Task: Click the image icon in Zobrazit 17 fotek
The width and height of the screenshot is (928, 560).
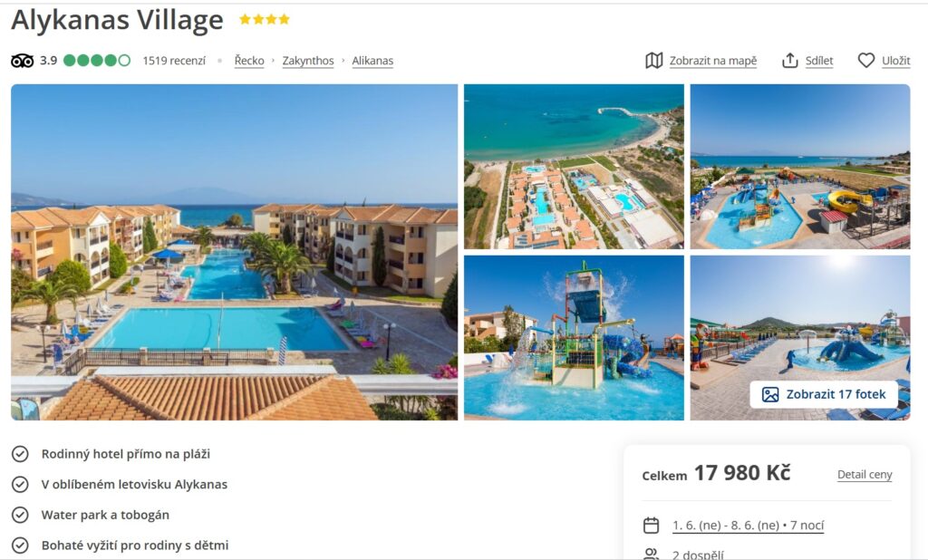Action: point(770,394)
